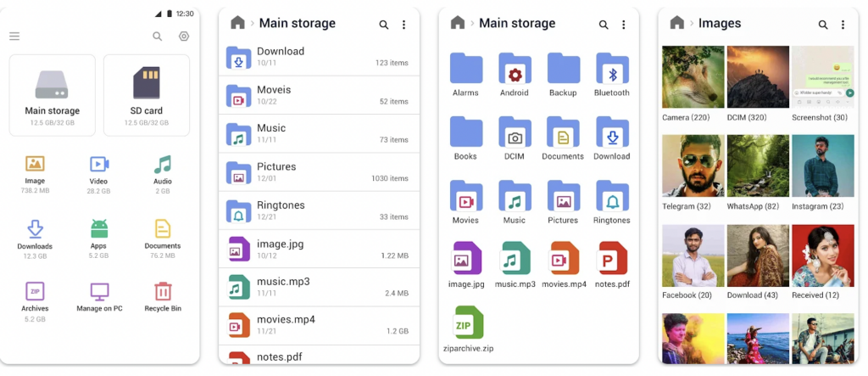Screen dimensions: 868x376
Task: Open Movies folder in grid view
Action: tap(465, 202)
